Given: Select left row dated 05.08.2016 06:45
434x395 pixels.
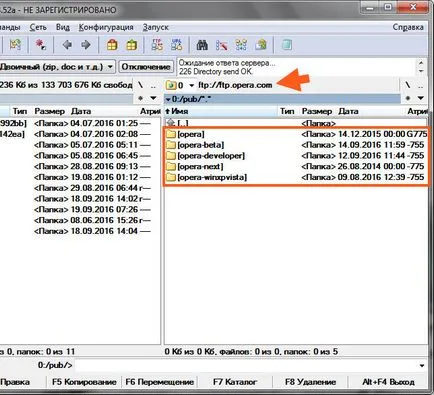Looking at the screenshot, I should (x=80, y=156).
